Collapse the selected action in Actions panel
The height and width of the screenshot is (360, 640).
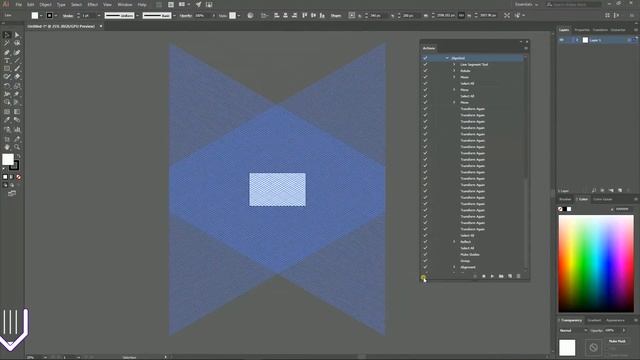[447, 58]
